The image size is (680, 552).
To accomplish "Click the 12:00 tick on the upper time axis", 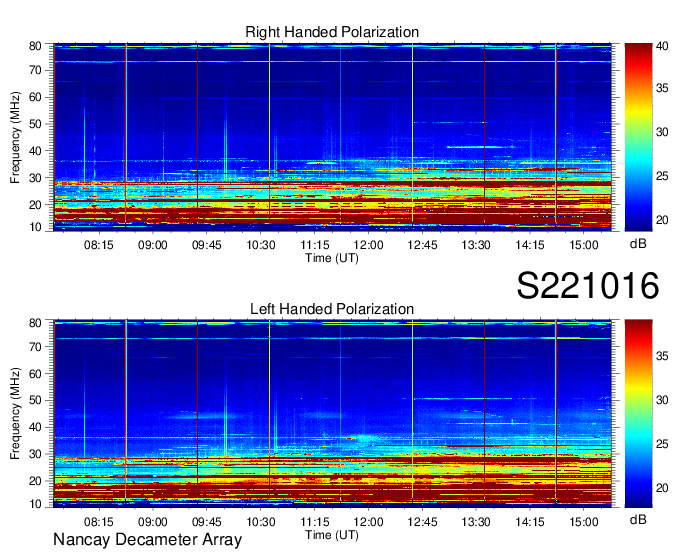I will coord(368,245).
